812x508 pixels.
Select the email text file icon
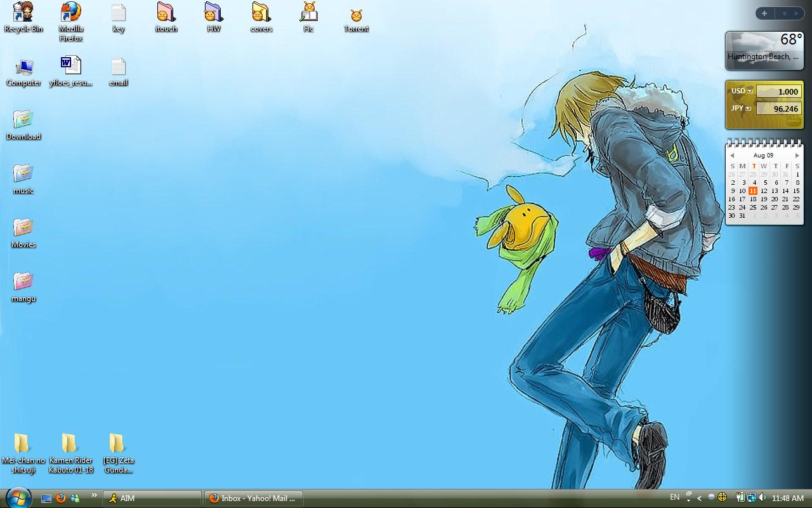(x=119, y=71)
